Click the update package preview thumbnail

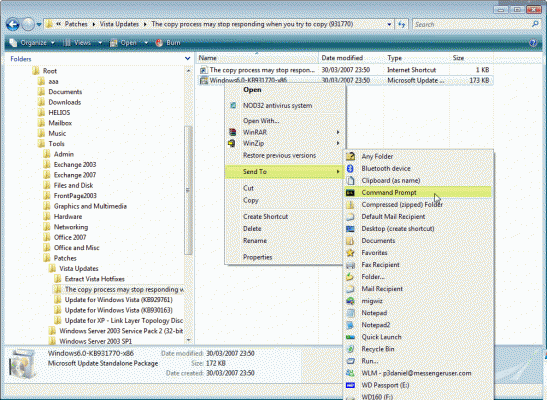coord(23,365)
